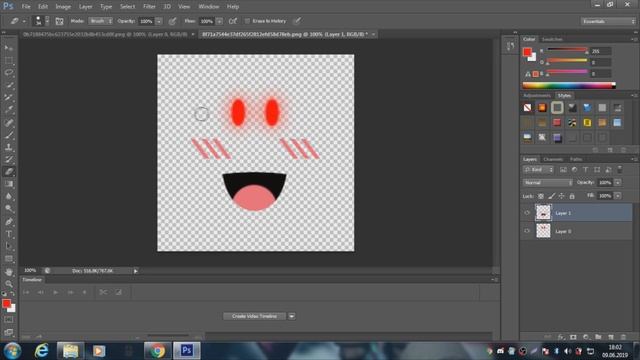640x360 pixels.
Task: Select the Move tool
Action: click(x=9, y=48)
